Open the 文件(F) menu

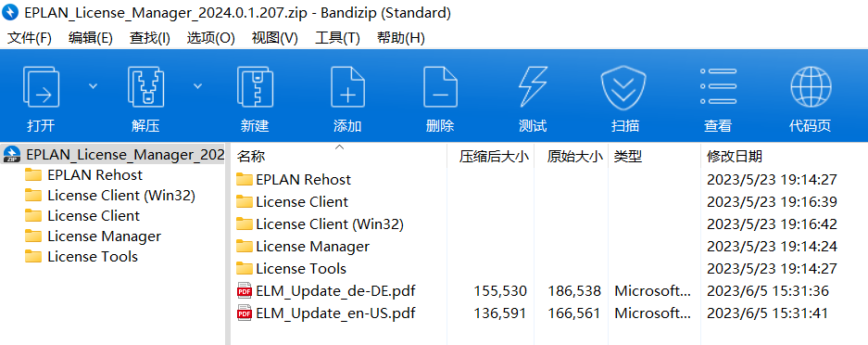pos(30,38)
